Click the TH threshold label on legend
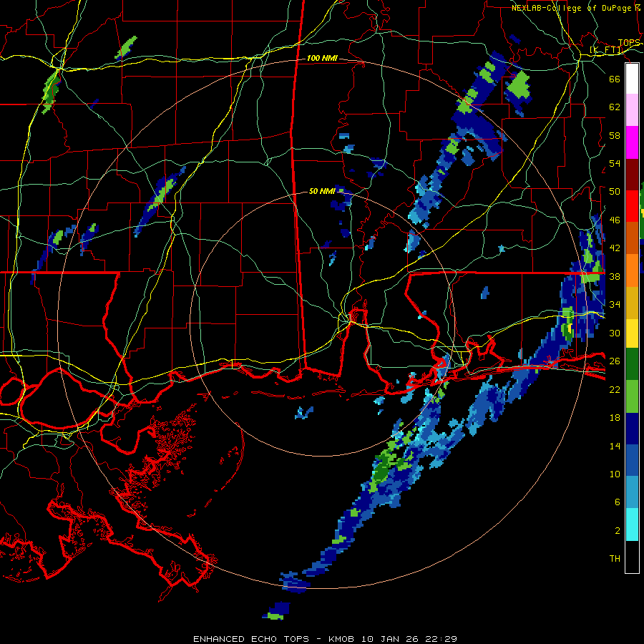This screenshot has height=644, width=644. tap(615, 559)
